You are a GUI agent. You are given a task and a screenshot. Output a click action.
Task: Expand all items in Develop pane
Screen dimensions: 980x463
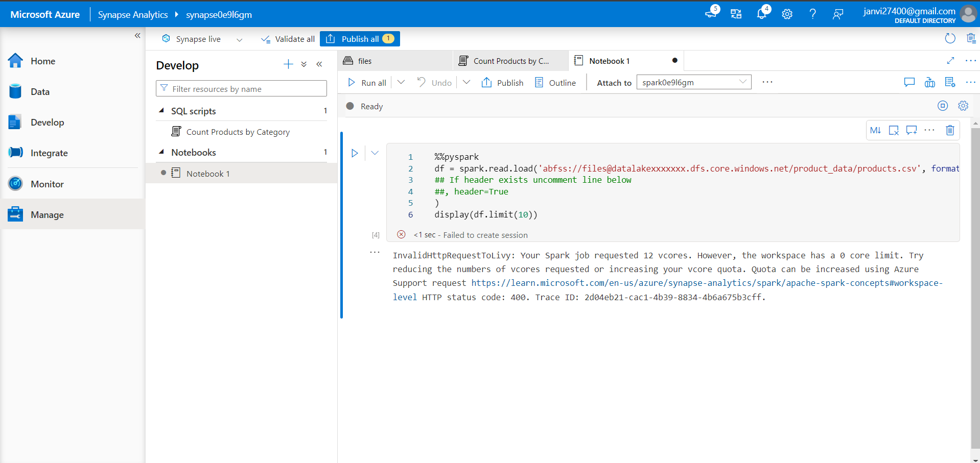pos(304,64)
